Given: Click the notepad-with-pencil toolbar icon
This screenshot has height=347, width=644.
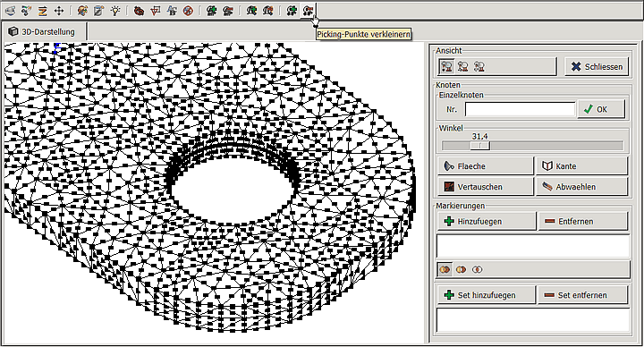Looking at the screenshot, I should point(98,11).
